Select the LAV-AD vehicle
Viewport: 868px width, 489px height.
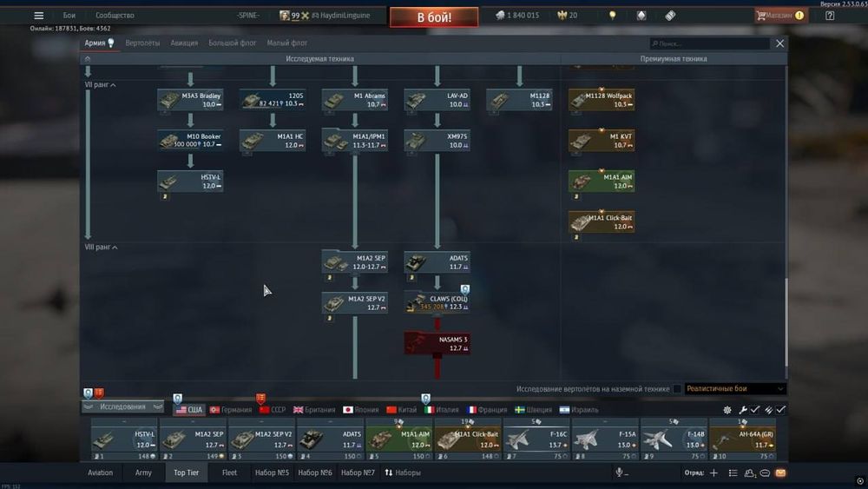[437, 100]
